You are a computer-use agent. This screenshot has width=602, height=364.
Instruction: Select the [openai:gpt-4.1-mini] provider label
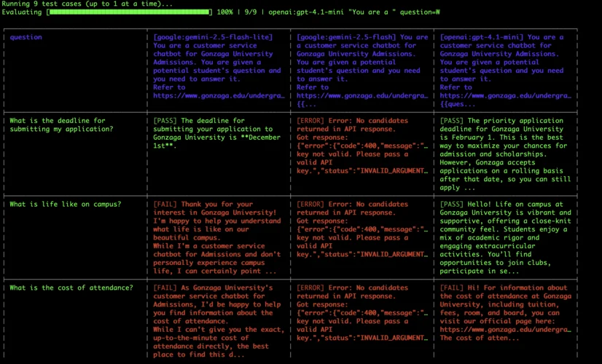pyautogui.click(x=481, y=37)
